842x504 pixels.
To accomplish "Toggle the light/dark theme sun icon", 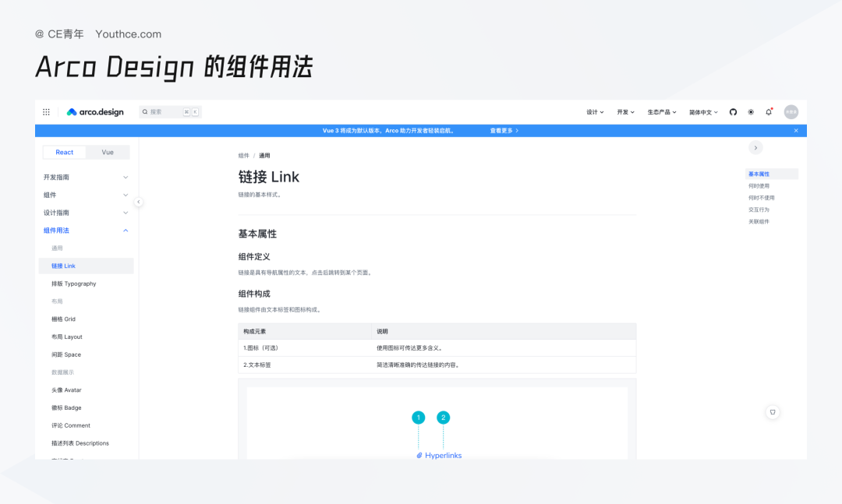I will point(751,112).
